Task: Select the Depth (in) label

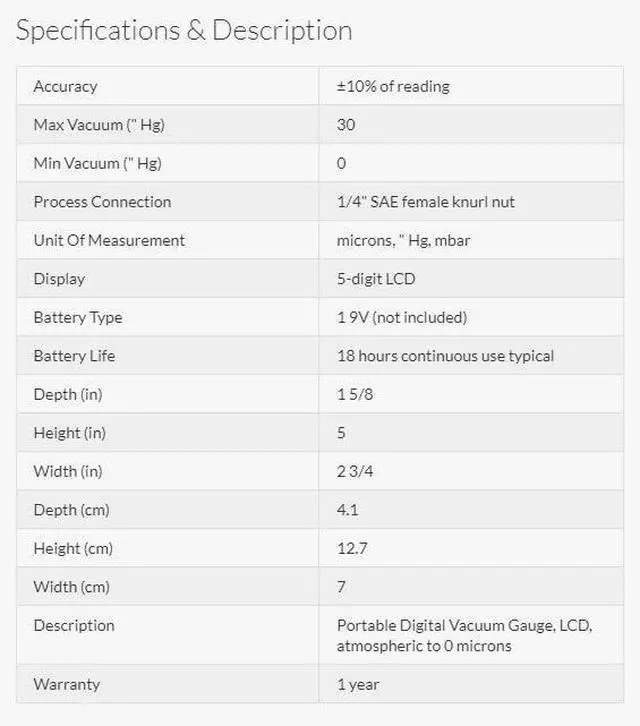Action: [x=68, y=394]
